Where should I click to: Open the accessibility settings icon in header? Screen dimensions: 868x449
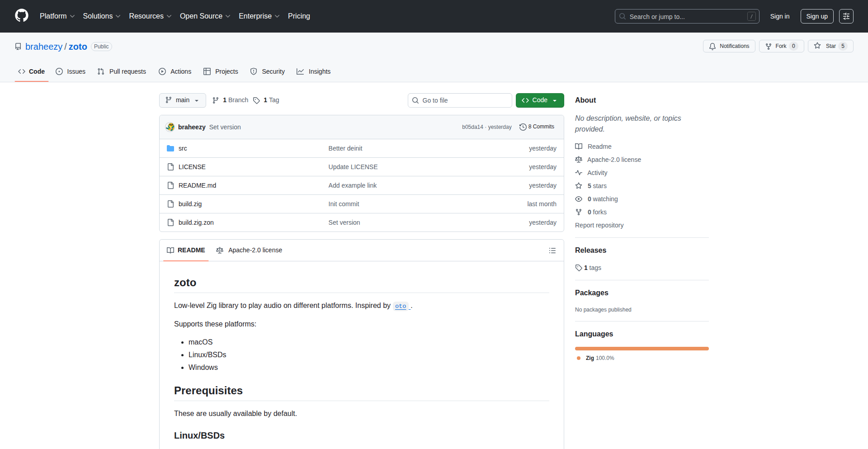(846, 16)
